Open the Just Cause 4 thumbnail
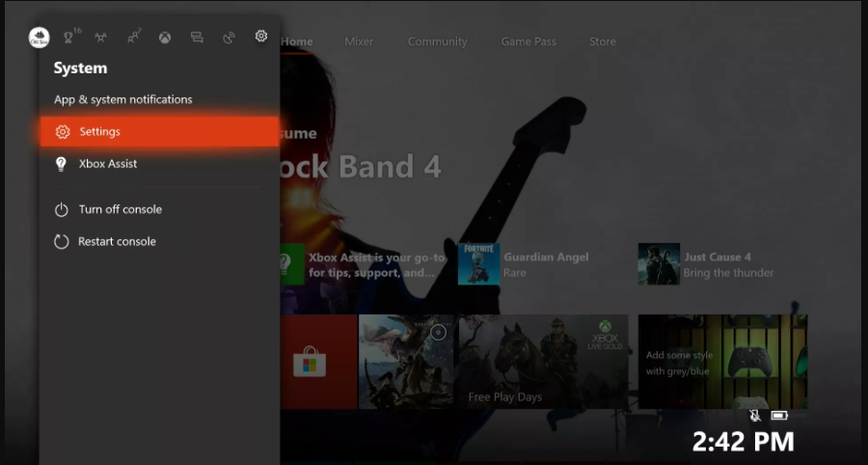The image size is (868, 465). (659, 264)
